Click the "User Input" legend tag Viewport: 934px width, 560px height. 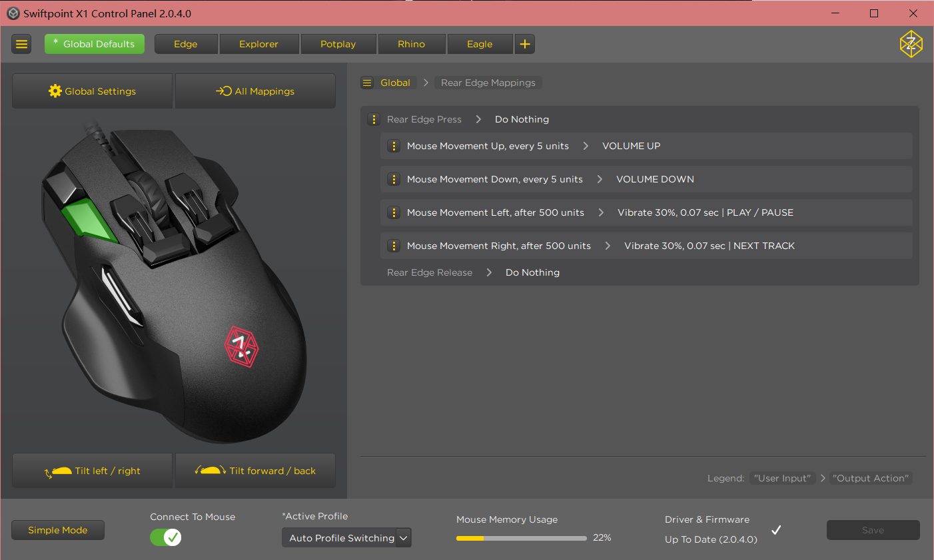click(x=782, y=478)
